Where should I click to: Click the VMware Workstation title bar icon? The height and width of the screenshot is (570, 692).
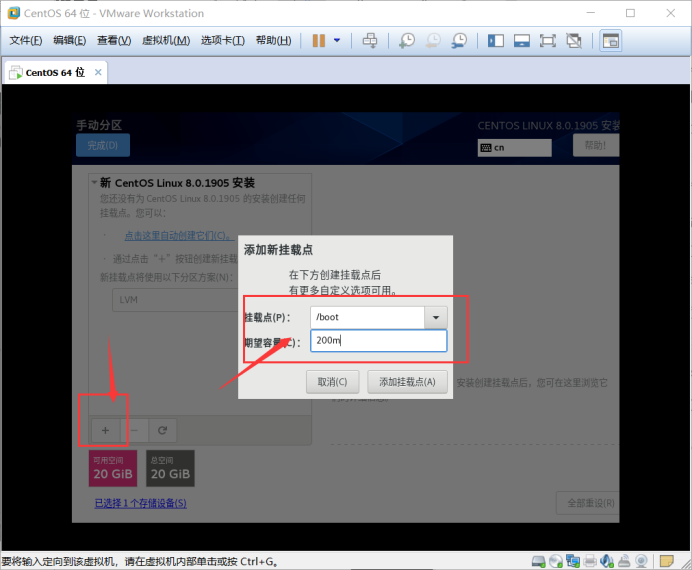pos(14,13)
